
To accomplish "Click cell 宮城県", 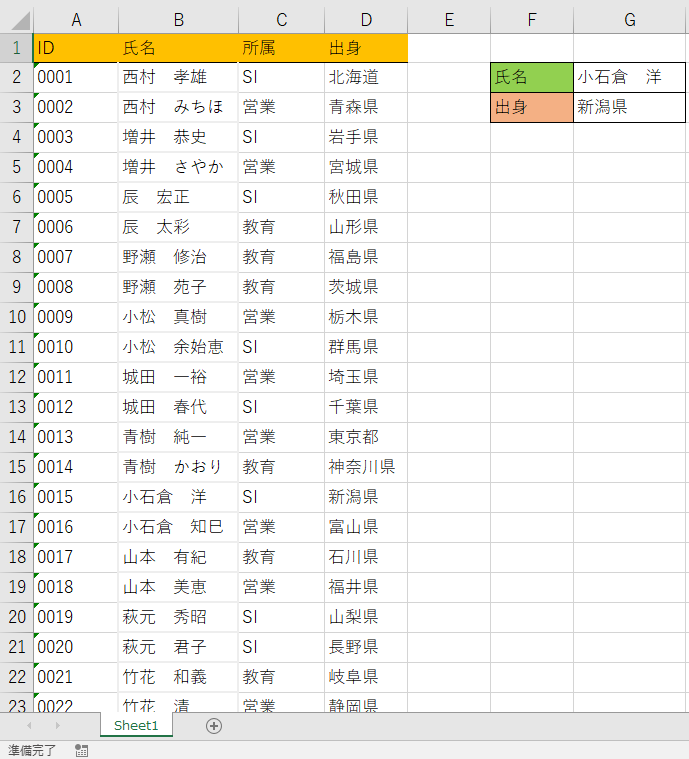I will coord(366,167).
